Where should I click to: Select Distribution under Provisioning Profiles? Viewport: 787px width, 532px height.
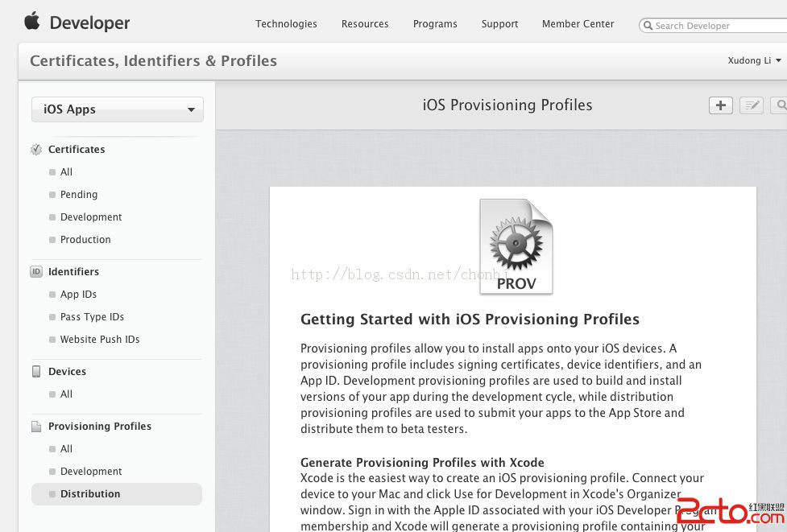(x=90, y=494)
